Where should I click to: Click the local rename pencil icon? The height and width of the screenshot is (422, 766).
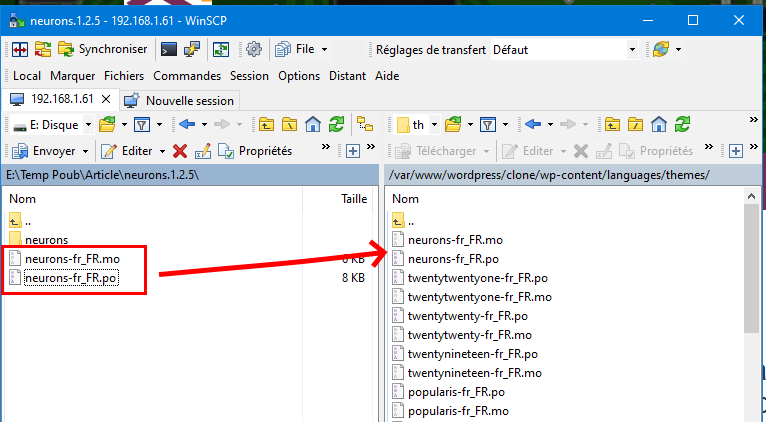[203, 151]
